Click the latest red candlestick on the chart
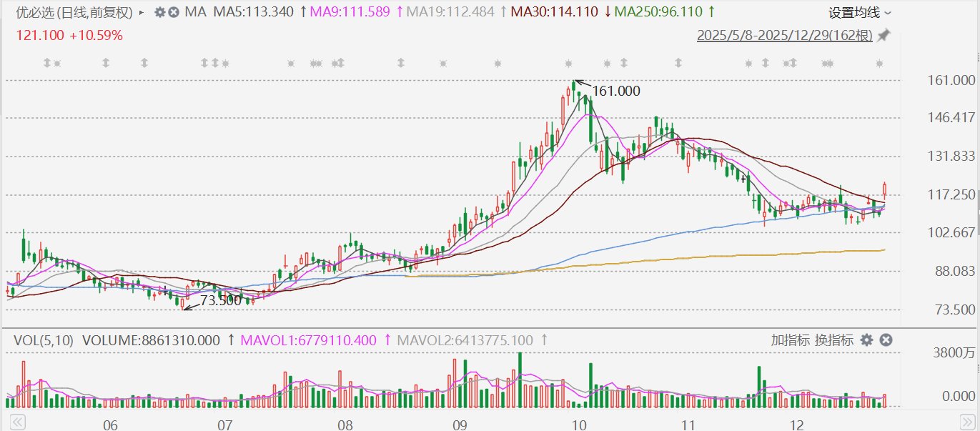This screenshot has height=431, width=980. [885, 189]
